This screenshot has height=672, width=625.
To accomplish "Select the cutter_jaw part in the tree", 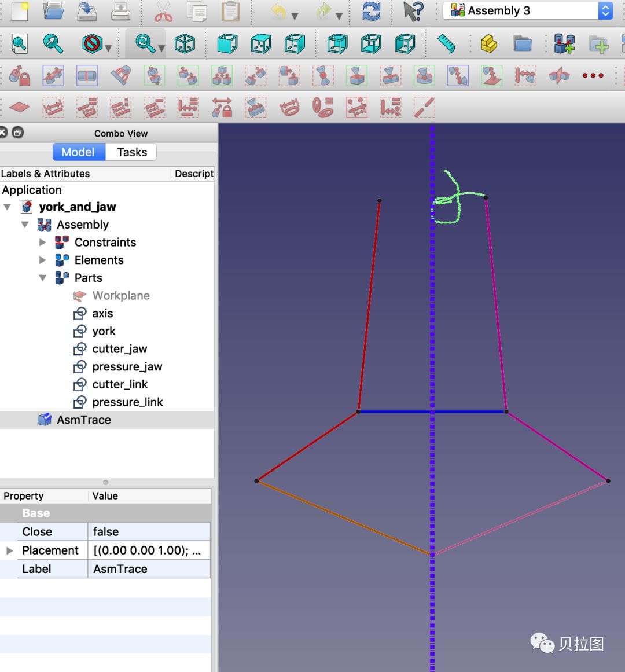I will 120,349.
